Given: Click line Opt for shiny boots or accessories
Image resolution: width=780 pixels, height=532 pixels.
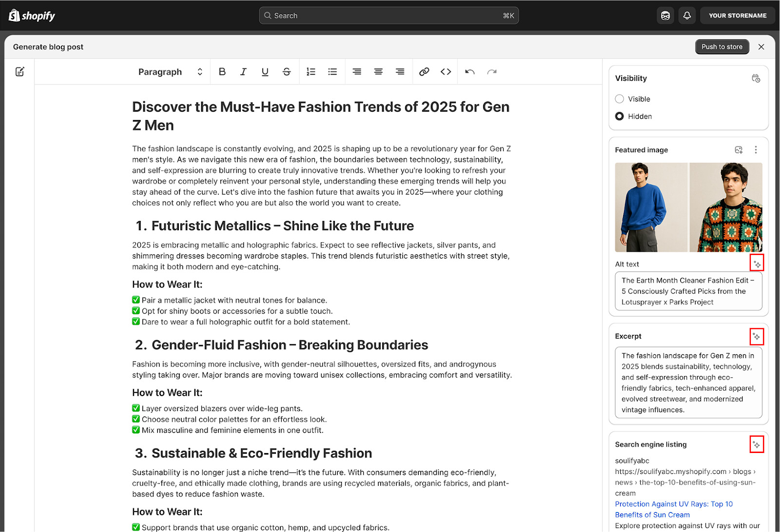Looking at the screenshot, I should [233, 311].
